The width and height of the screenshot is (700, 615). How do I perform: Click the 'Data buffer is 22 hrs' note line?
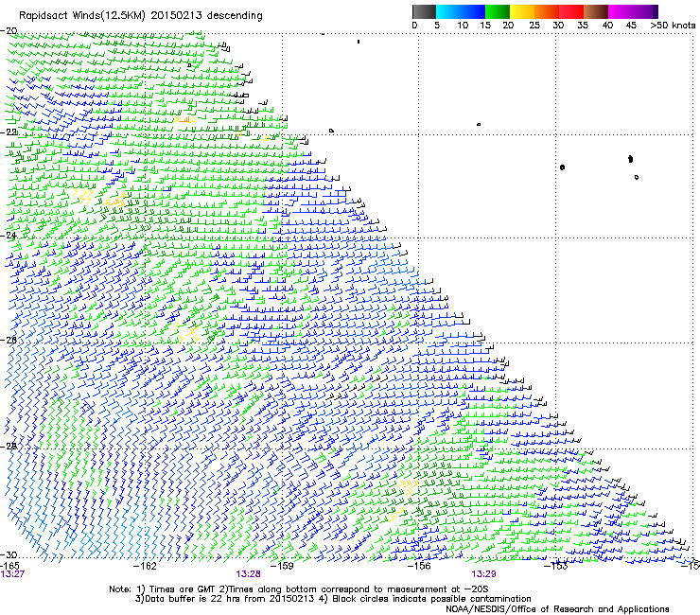333,599
